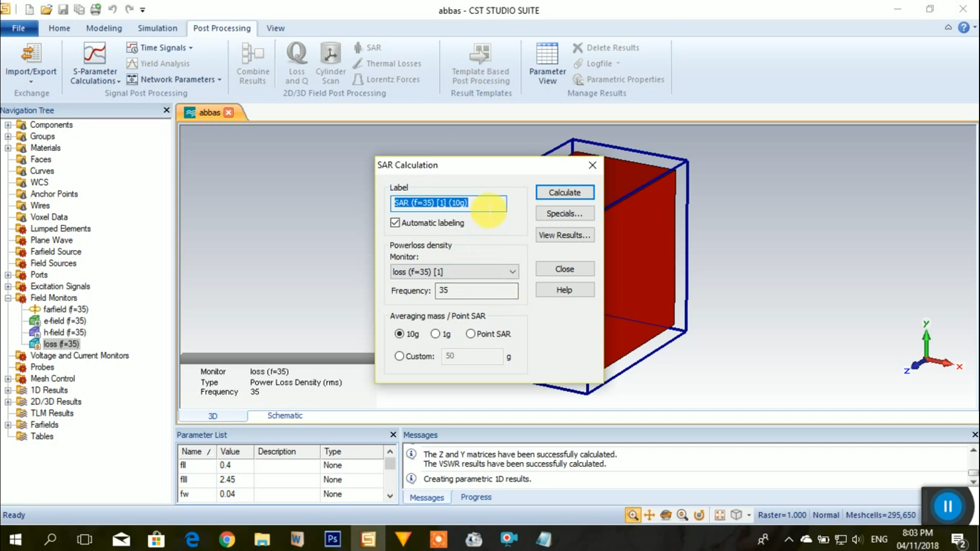Open the Parameter View icon
Viewport: 980px width, 551px height.
(x=547, y=54)
